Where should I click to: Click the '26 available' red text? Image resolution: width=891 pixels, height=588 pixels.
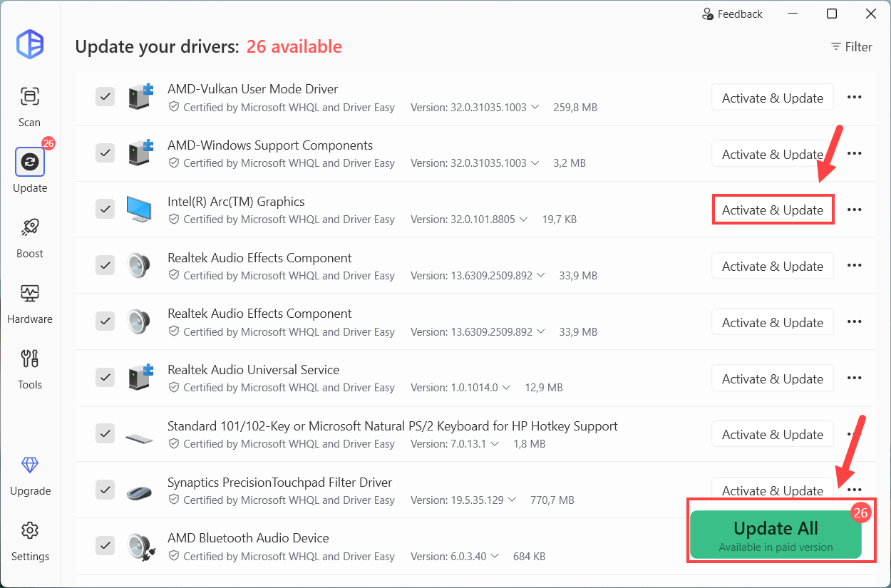(x=294, y=47)
